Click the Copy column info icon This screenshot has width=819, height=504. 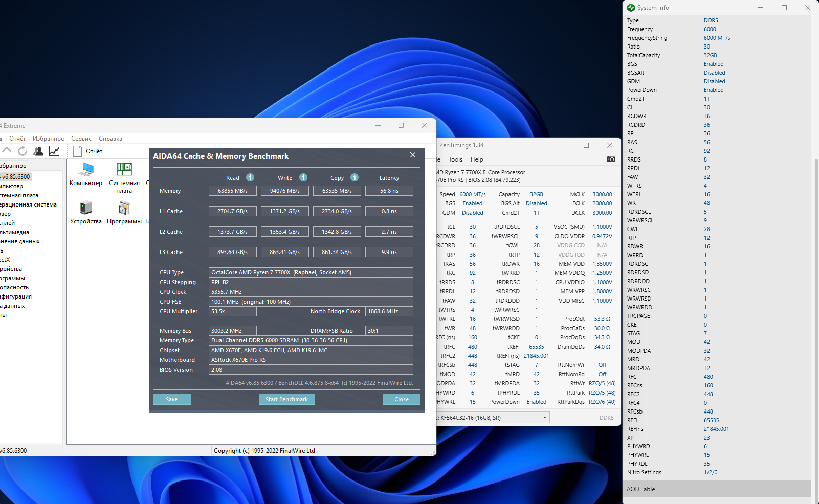355,177
